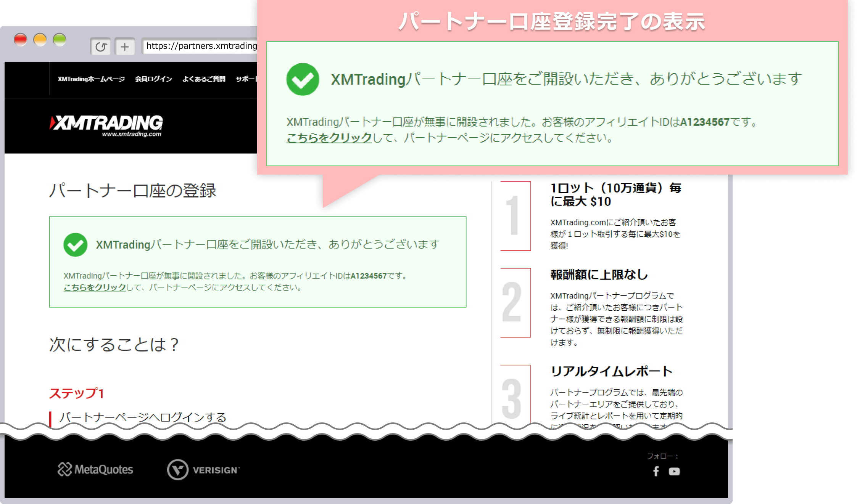The width and height of the screenshot is (857, 504).
Task: Click www.xmtrading.com text under logo
Action: coord(132,134)
